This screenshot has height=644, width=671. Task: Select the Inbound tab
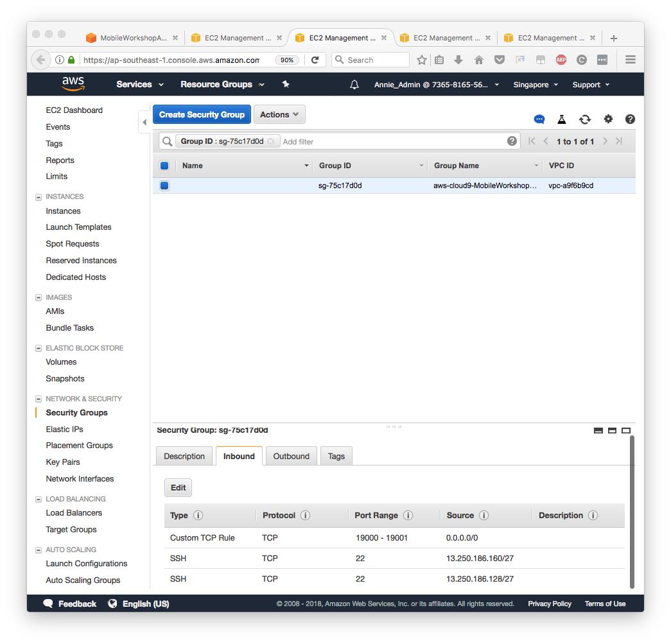click(239, 456)
